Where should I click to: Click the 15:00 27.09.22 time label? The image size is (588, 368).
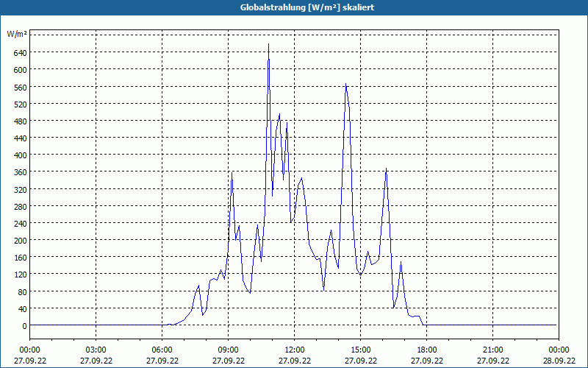[360, 355]
